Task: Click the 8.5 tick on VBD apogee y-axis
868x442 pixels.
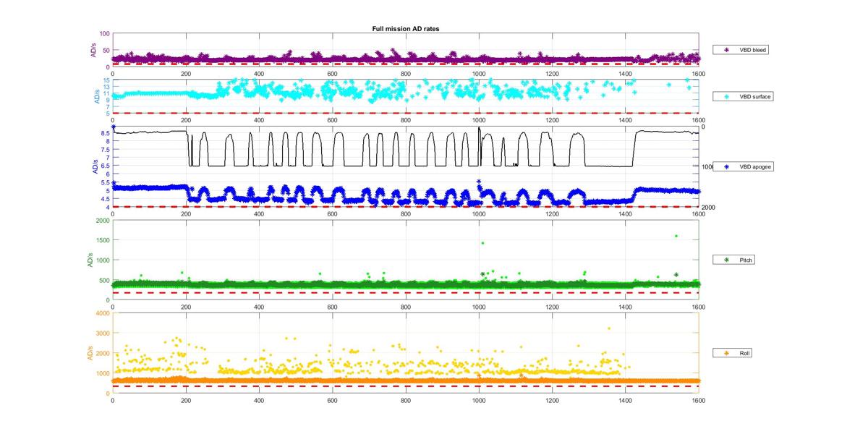Action: point(105,133)
